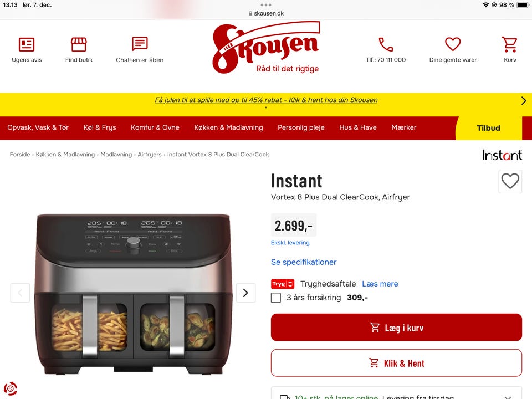Open Dine gemte varer heart icon
This screenshot has height=399, width=532.
(x=453, y=44)
